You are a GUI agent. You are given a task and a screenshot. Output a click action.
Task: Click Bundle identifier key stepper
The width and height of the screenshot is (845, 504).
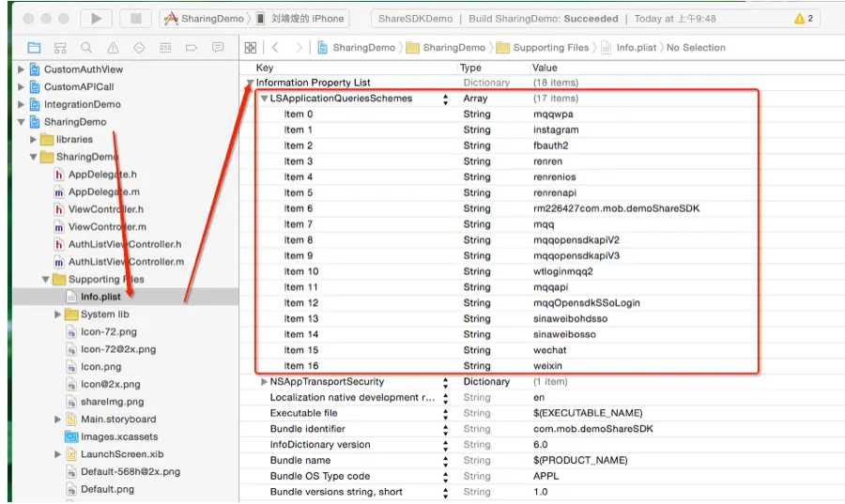click(446, 430)
